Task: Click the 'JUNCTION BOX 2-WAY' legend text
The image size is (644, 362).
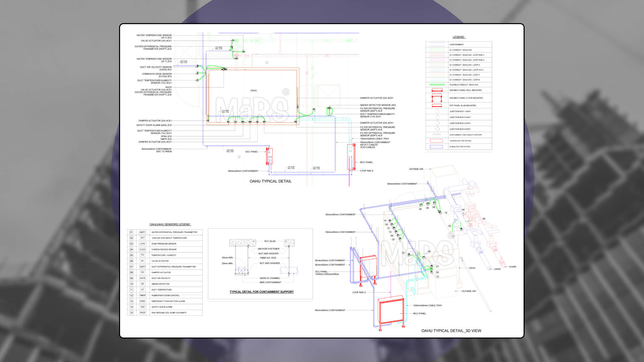Action: pyautogui.click(x=460, y=117)
